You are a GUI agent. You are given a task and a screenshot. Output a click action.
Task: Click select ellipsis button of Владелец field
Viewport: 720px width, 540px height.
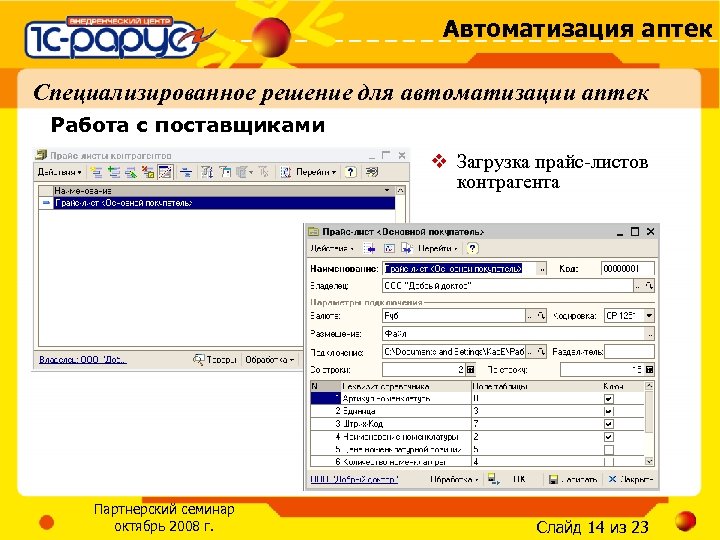coord(638,287)
